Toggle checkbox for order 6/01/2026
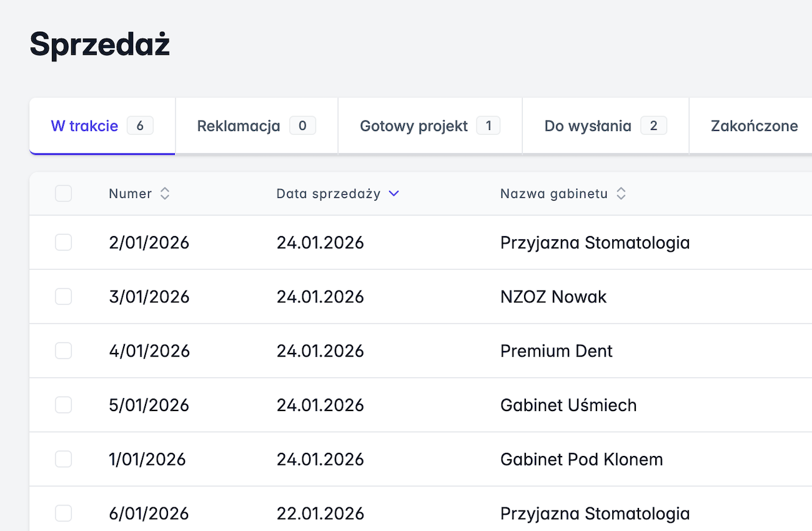 tap(63, 514)
